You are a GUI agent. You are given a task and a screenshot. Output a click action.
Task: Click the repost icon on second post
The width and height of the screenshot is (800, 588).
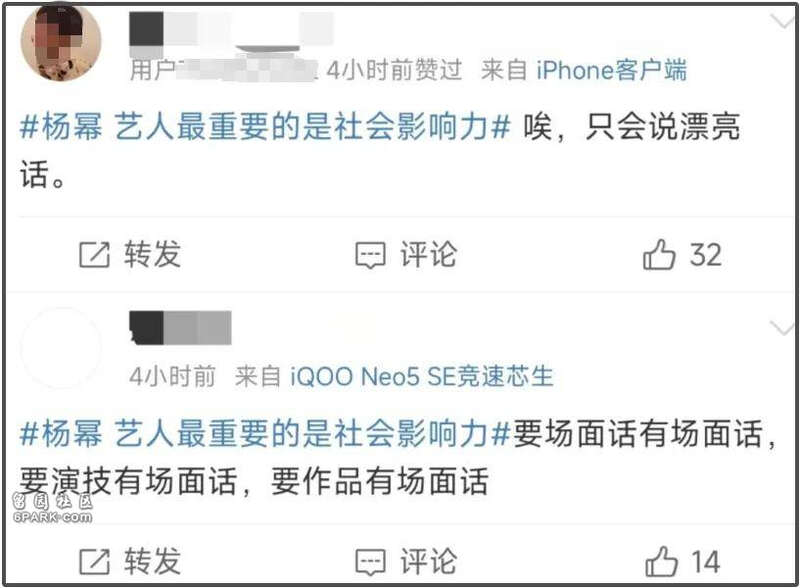tap(94, 561)
